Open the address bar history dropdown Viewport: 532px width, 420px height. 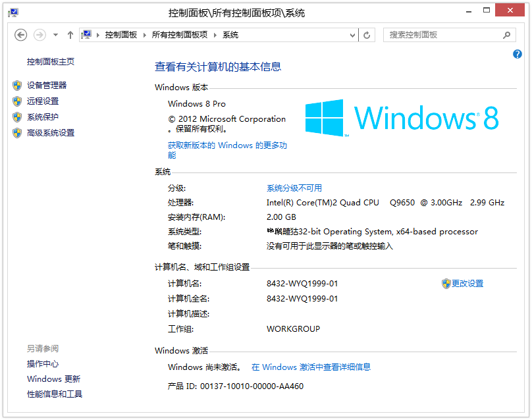pos(352,35)
